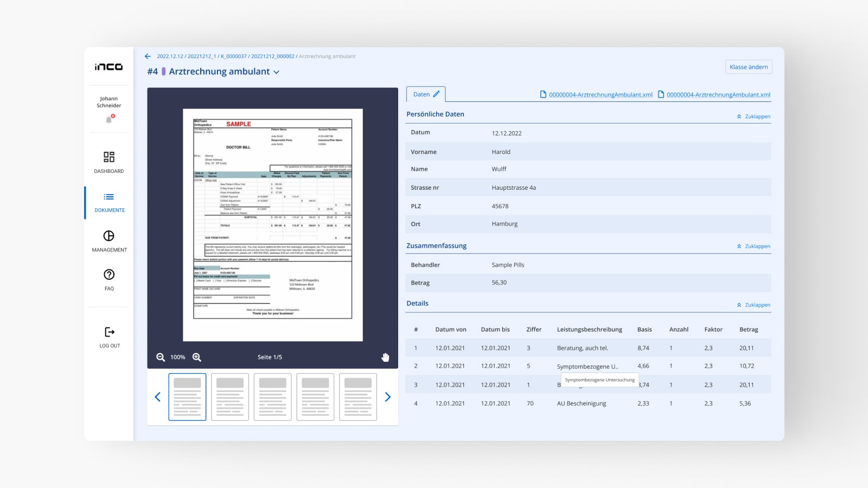Click the Betrag value 56,30
868x488 pixels.
(499, 282)
